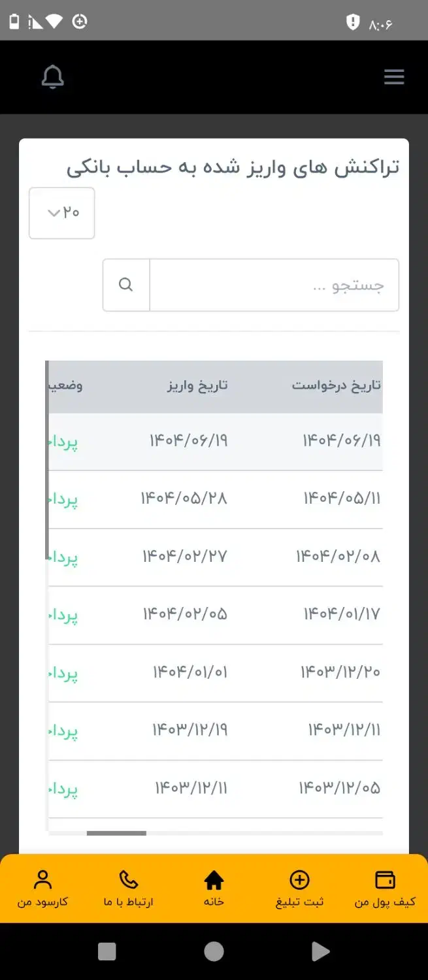Tap the phone contact-us icon

pyautogui.click(x=129, y=879)
